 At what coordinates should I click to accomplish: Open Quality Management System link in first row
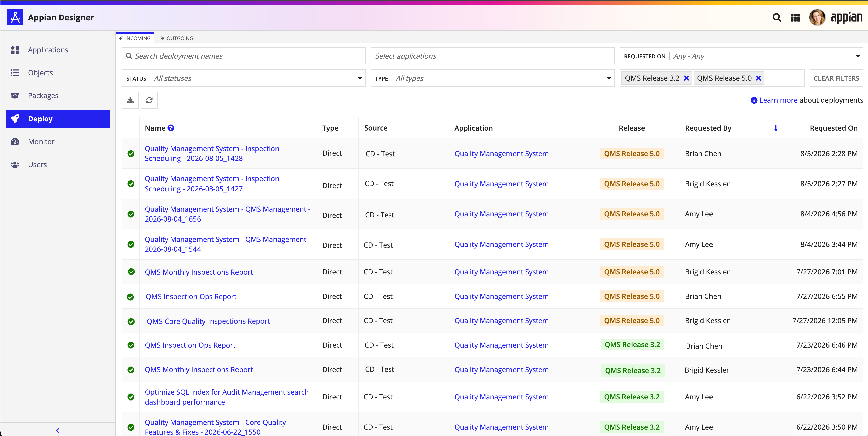pos(501,153)
